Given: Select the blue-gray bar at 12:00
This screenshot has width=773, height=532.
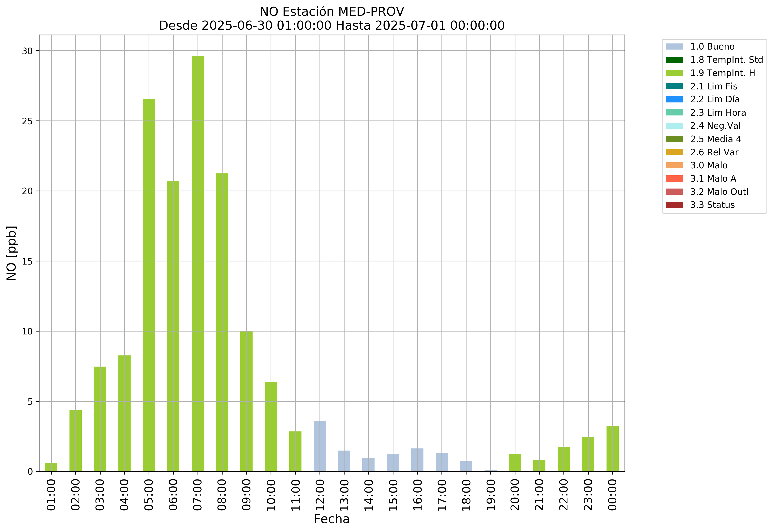Looking at the screenshot, I should [x=320, y=447].
